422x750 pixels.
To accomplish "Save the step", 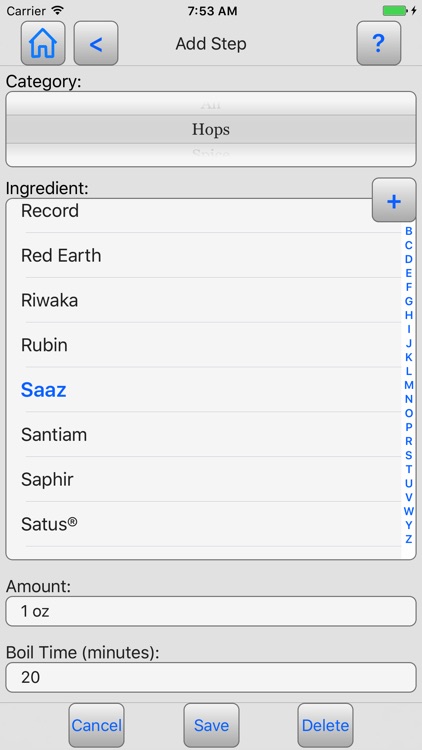I will pyautogui.click(x=211, y=725).
